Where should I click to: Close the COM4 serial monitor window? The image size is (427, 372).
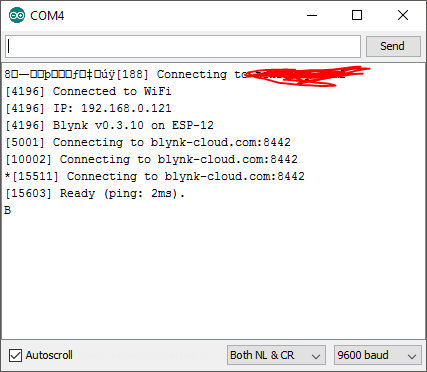click(403, 15)
